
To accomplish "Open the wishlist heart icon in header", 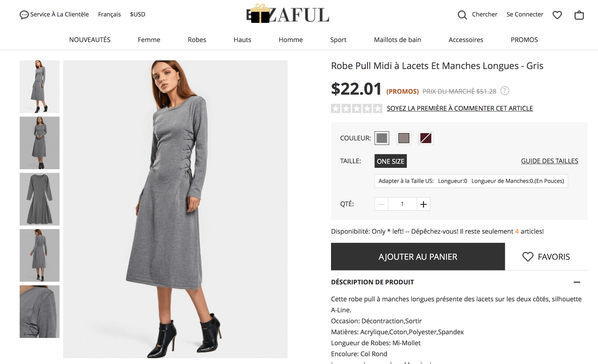I will click(557, 15).
